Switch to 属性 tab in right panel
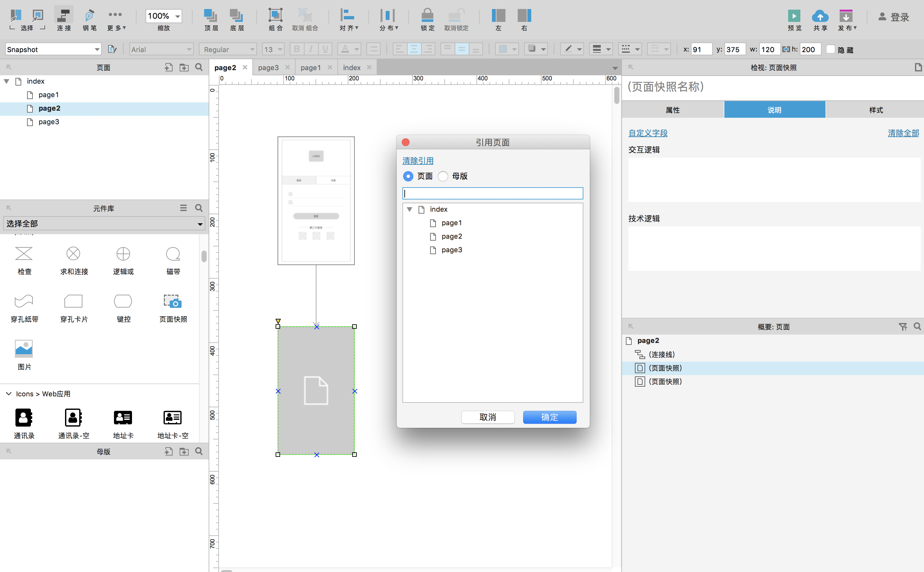The height and width of the screenshot is (572, 924). pos(672,110)
